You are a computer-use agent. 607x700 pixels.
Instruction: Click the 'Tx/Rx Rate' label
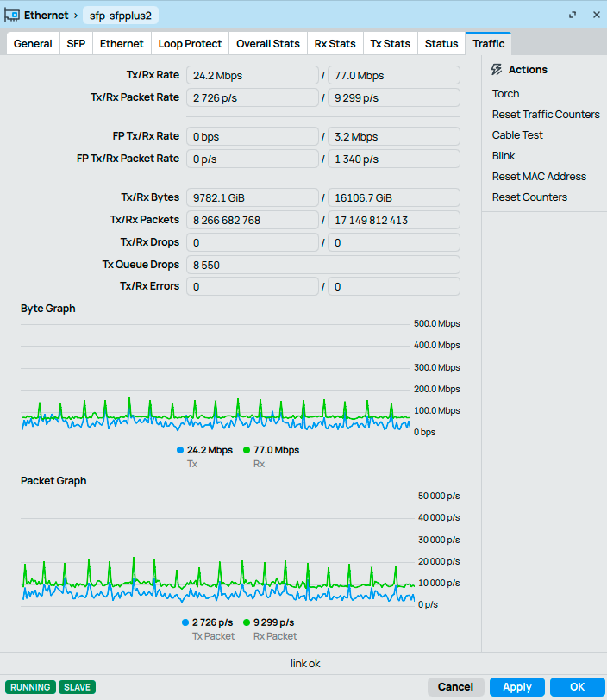point(153,75)
